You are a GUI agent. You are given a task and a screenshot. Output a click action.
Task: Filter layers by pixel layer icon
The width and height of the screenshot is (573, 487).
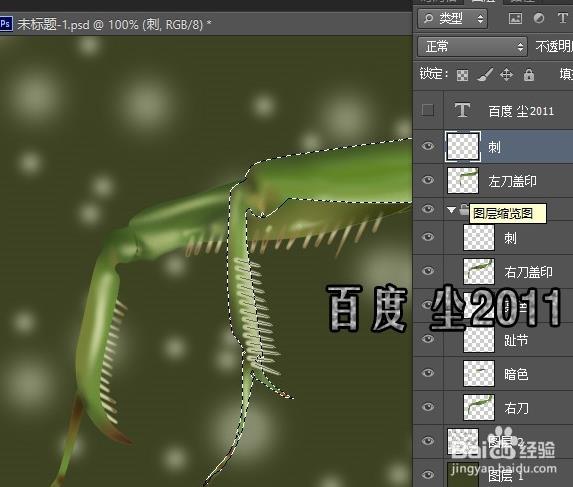click(x=515, y=18)
